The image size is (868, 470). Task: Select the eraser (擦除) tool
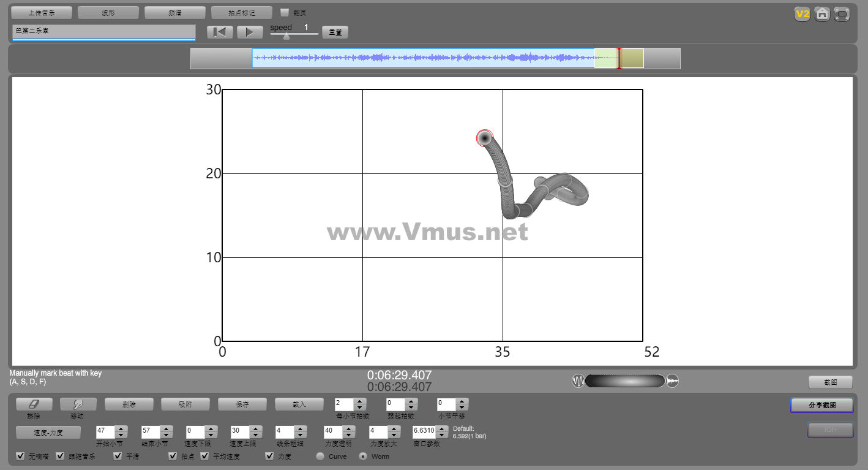pyautogui.click(x=34, y=404)
